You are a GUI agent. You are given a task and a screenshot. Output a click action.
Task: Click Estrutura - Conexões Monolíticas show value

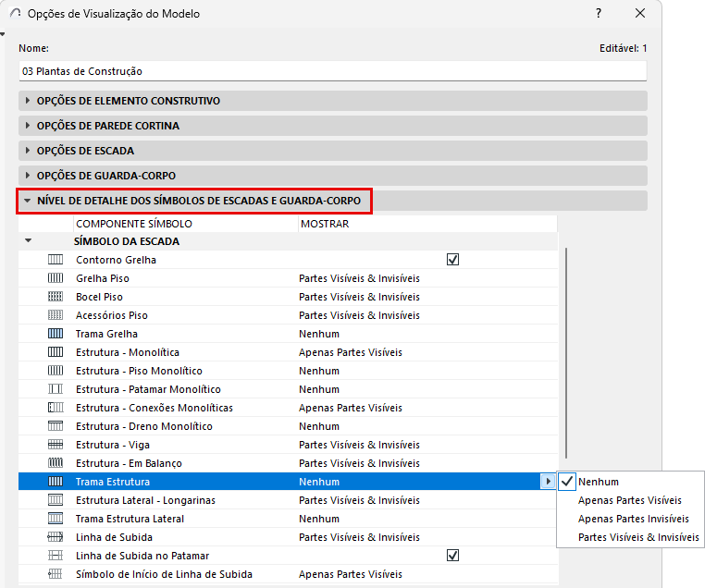(351, 407)
